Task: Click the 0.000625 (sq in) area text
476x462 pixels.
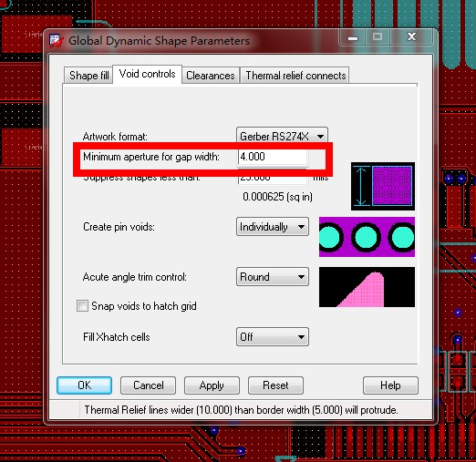Action: point(277,197)
